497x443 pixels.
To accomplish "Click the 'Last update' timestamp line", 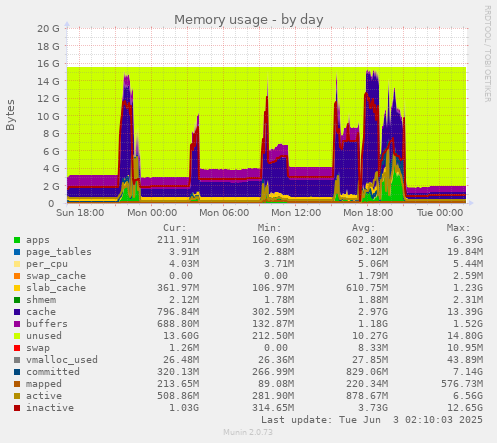I will (372, 420).
